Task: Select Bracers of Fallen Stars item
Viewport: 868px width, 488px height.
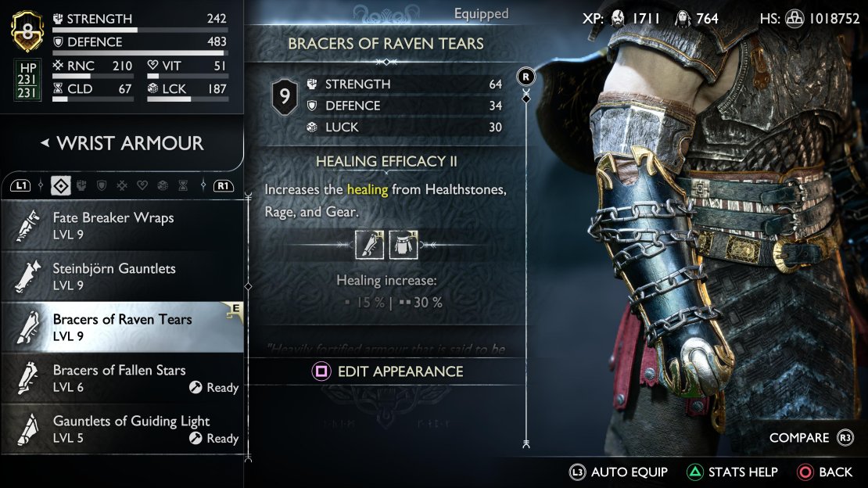Action: point(122,379)
